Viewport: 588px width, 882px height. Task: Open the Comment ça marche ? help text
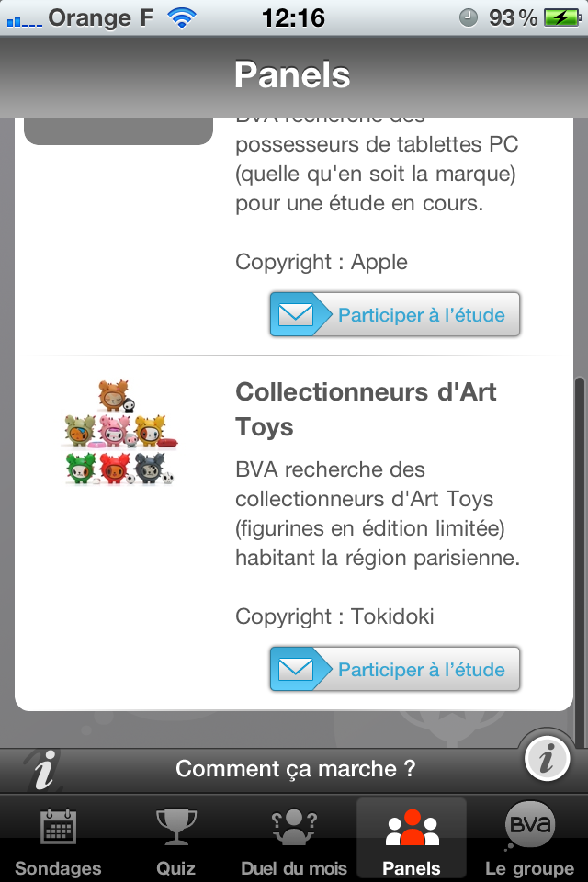(x=295, y=768)
